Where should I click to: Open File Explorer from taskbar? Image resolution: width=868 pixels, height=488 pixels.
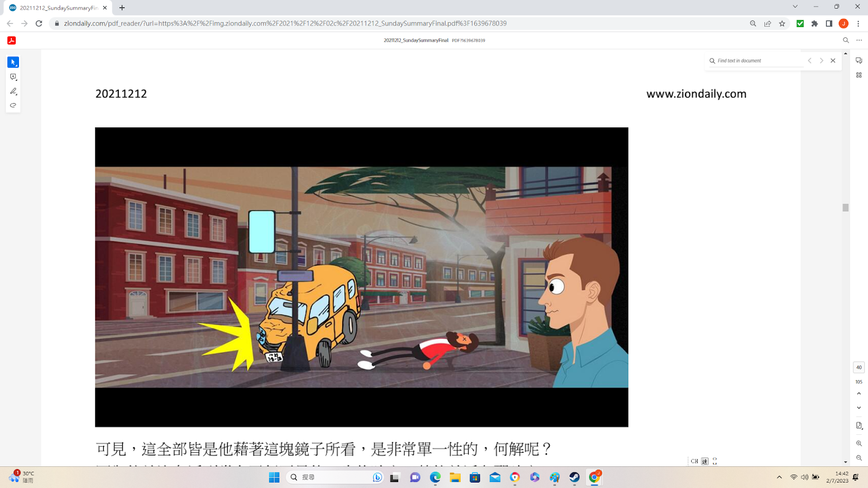(x=455, y=477)
